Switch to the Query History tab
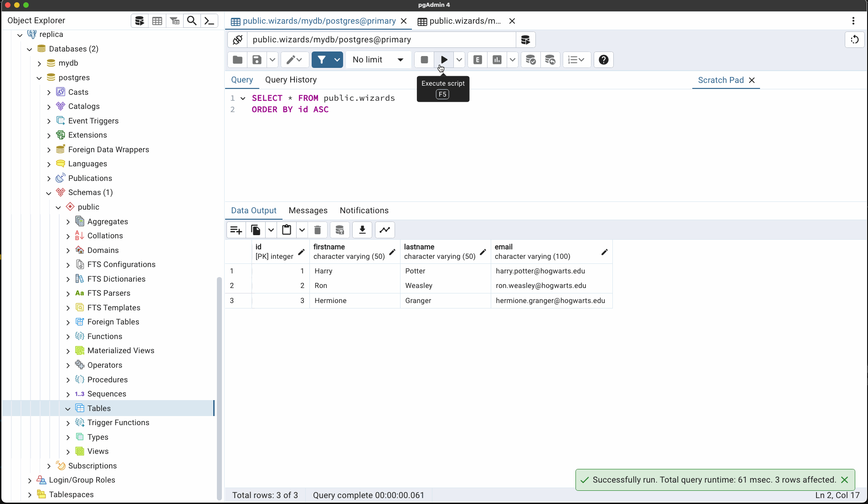The height and width of the screenshot is (504, 868). click(x=291, y=80)
